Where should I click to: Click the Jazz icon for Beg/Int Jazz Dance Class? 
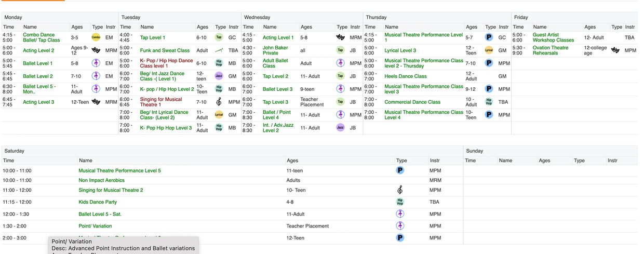tap(219, 76)
